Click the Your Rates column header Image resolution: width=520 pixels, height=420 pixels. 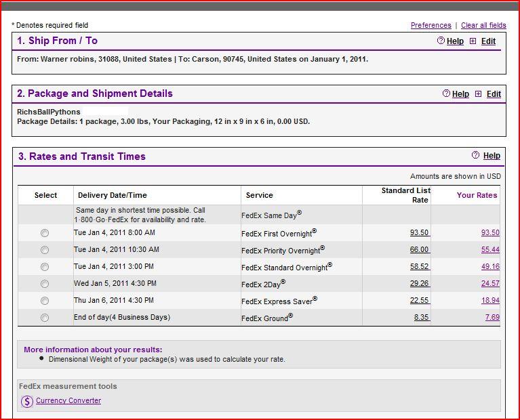477,195
